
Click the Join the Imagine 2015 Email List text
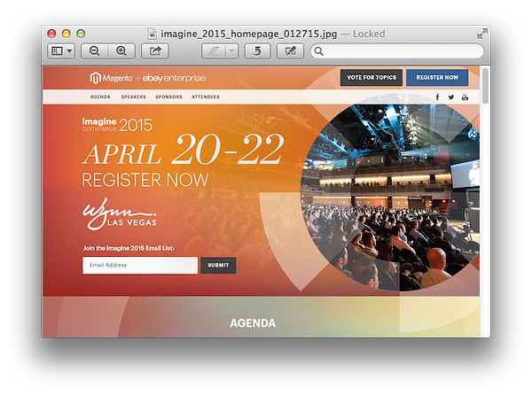point(129,248)
